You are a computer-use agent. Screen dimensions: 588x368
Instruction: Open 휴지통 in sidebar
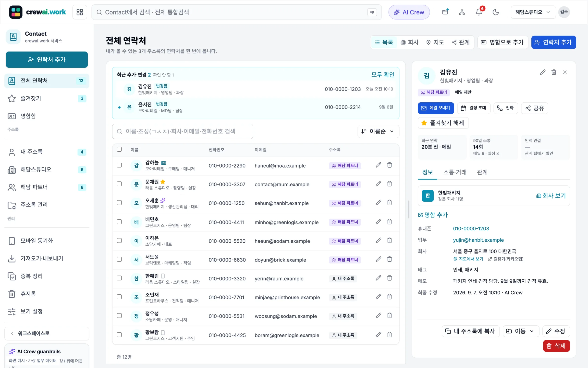(47, 294)
